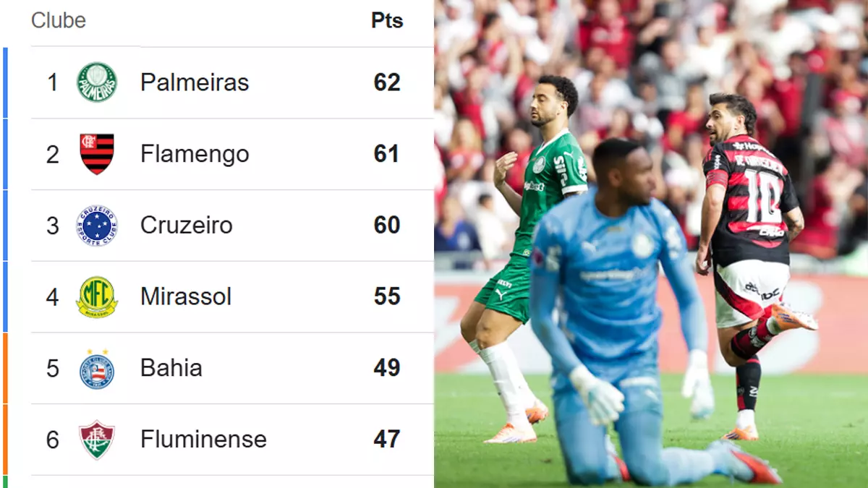Select the Cruzeiro team name
The width and height of the screenshot is (868, 488).
[x=187, y=226]
